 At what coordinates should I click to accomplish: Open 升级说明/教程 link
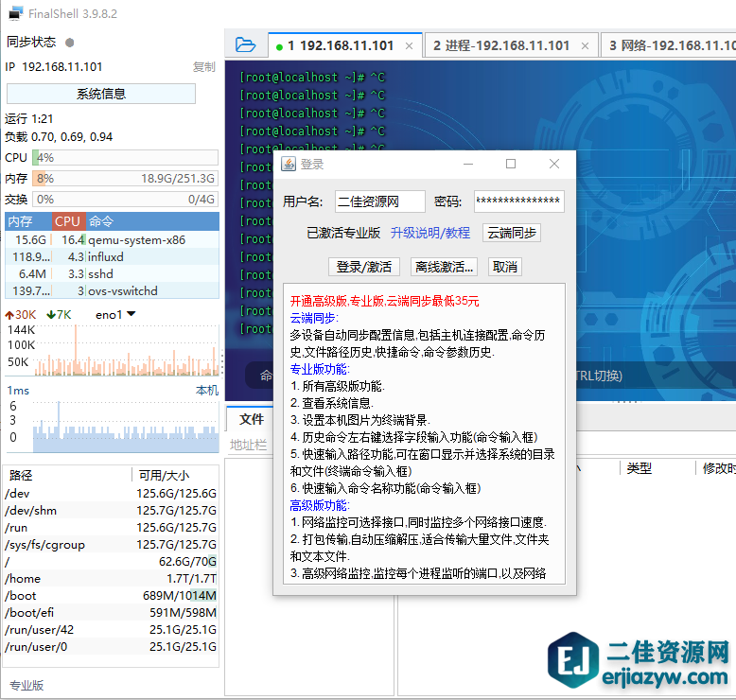pos(430,233)
